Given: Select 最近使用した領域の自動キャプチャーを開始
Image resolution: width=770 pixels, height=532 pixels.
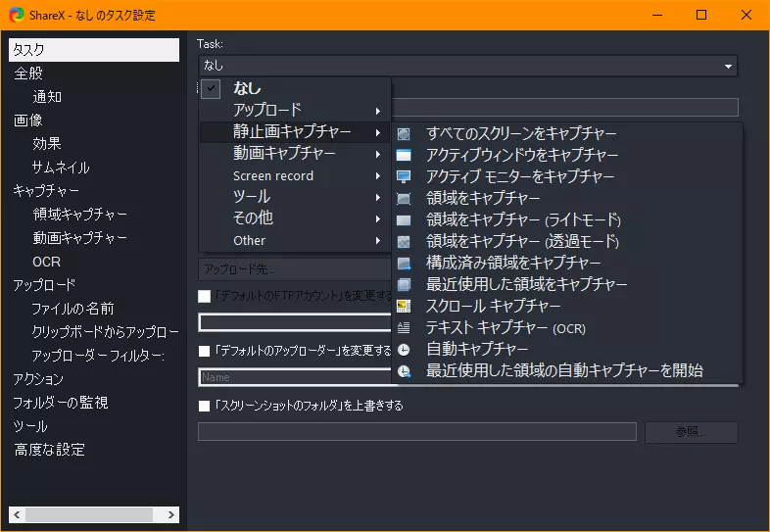Looking at the screenshot, I should [567, 371].
